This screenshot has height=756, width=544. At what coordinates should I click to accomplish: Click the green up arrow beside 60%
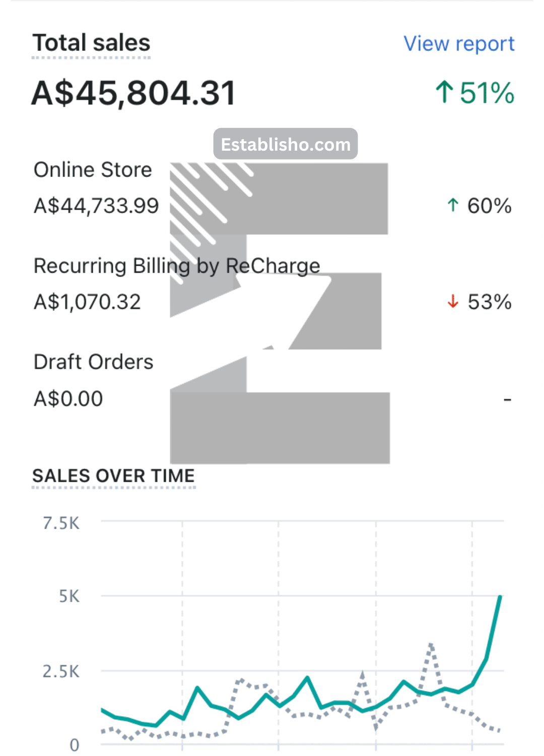pyautogui.click(x=453, y=205)
